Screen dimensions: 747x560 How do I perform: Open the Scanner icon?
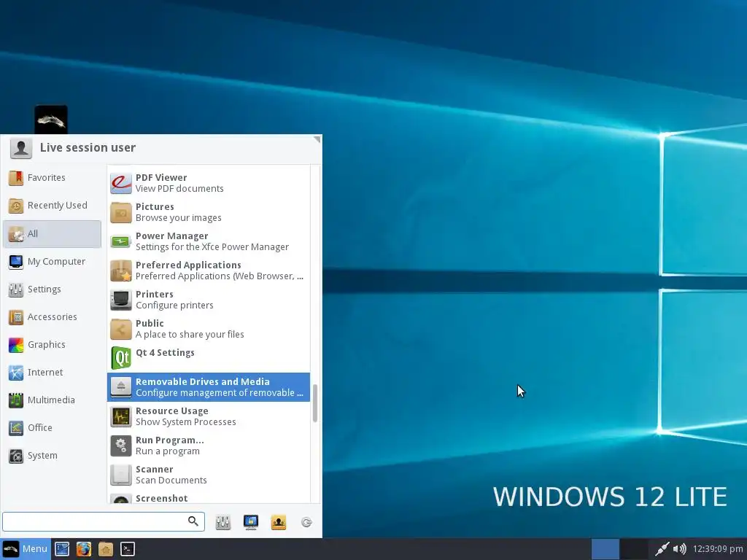point(121,475)
